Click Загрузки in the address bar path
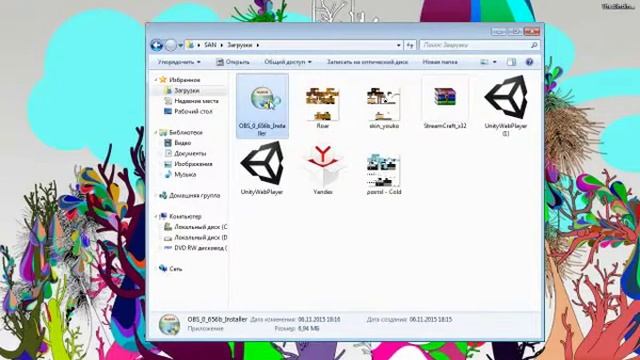The width and height of the screenshot is (640, 360). click(240, 45)
